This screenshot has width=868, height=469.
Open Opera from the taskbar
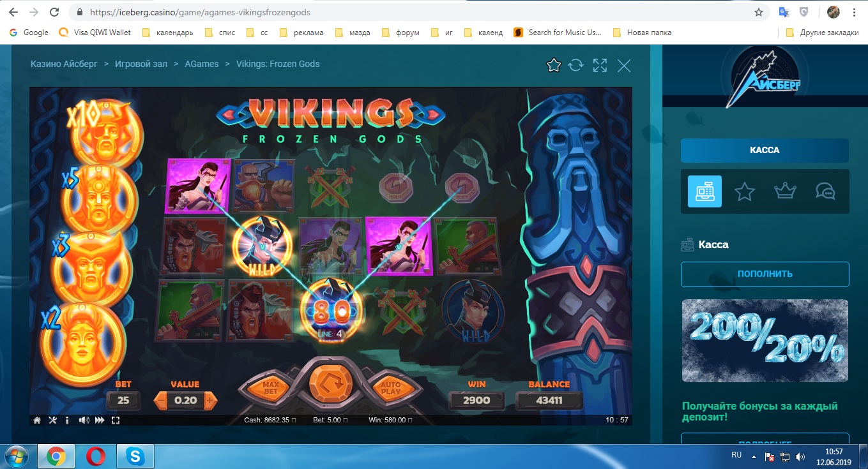96,456
